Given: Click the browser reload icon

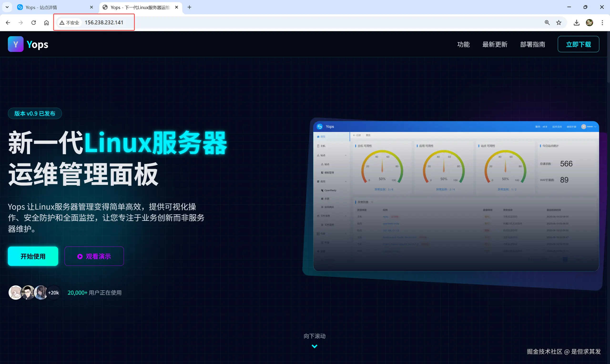Looking at the screenshot, I should [x=34, y=23].
